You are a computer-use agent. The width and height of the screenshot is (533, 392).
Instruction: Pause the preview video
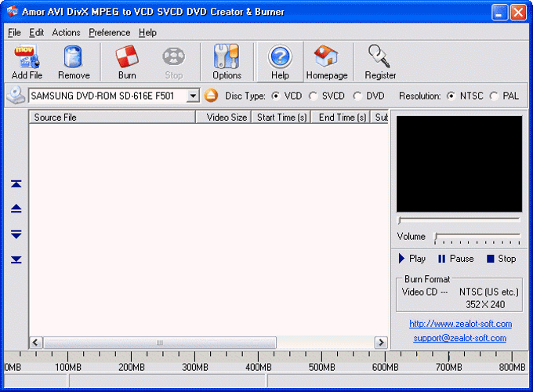pyautogui.click(x=456, y=259)
